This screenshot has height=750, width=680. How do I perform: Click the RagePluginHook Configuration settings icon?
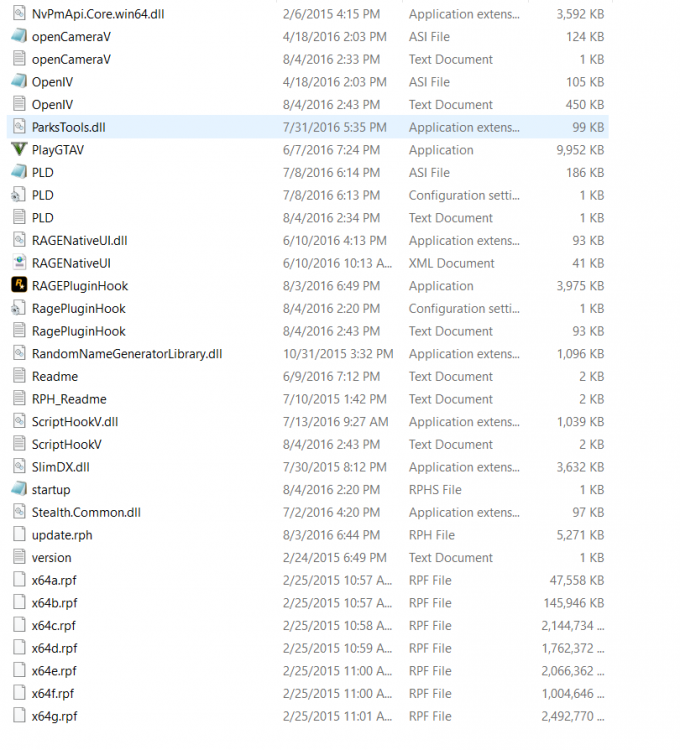[19, 308]
